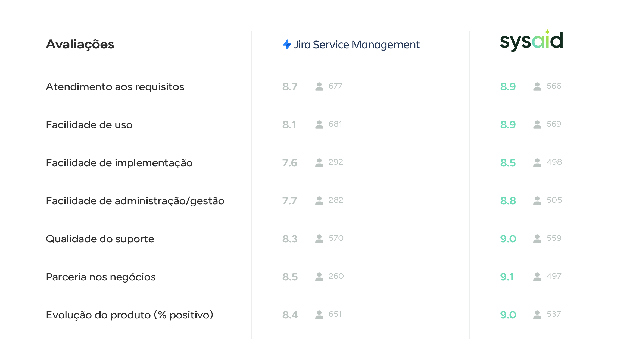This screenshot has width=636, height=364.
Task: Click the user icon beside 566 reviews
Action: tap(537, 86)
